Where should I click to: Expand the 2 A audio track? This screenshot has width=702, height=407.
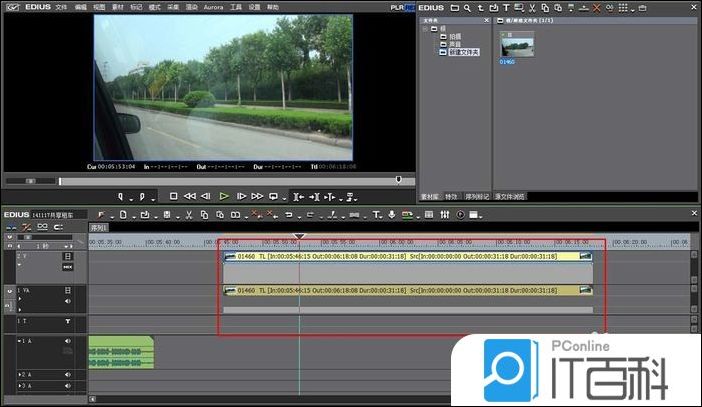tap(21, 373)
